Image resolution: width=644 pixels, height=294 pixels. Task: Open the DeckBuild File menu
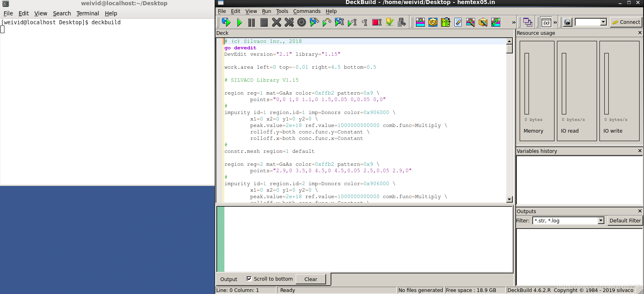tap(222, 11)
